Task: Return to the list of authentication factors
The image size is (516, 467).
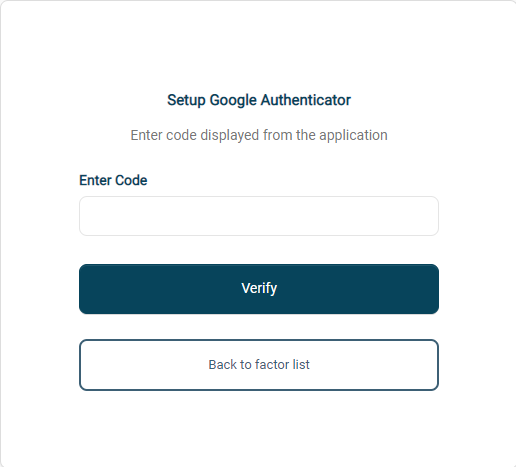Action: pos(259,365)
